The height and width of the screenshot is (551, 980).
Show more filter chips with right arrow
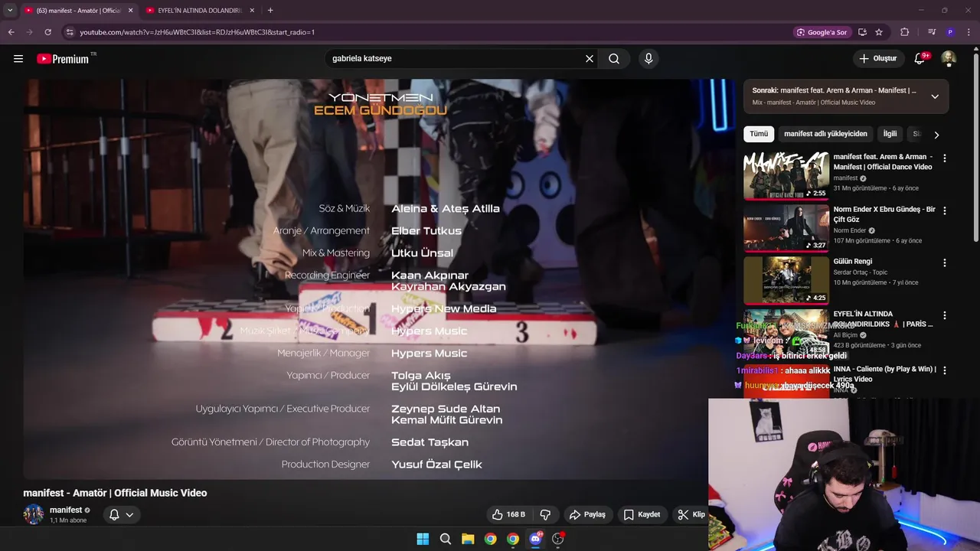click(x=936, y=135)
